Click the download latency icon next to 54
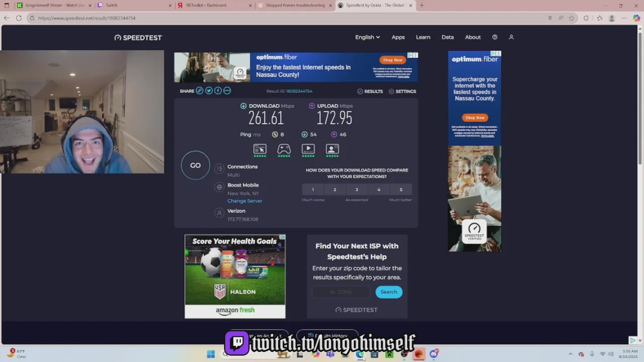644x362 pixels. [304, 134]
